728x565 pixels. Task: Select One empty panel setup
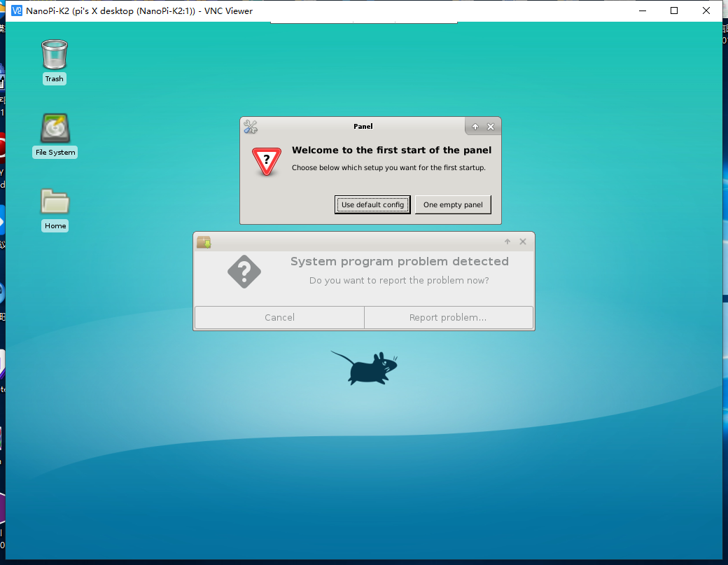pos(453,204)
